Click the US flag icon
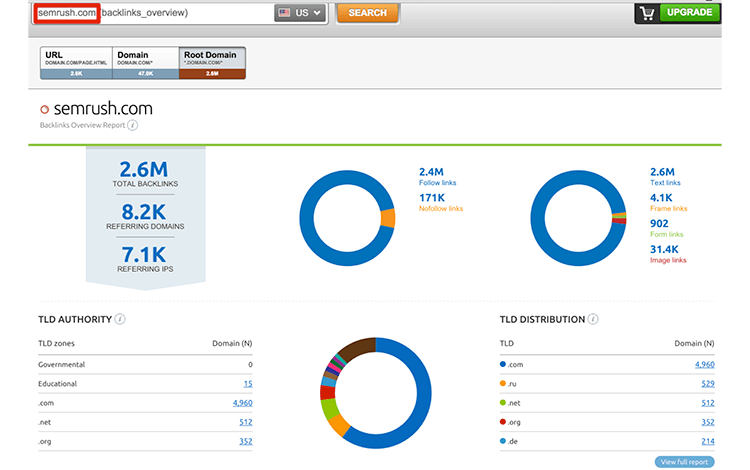The height and width of the screenshot is (470, 750). (284, 13)
